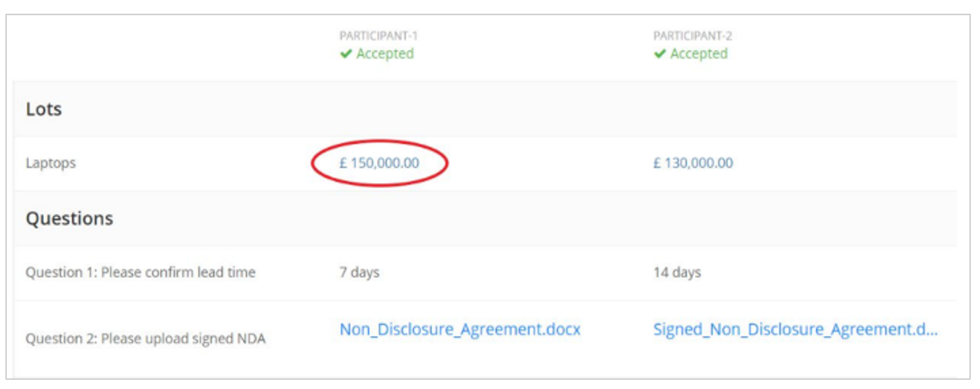Viewport: 980px width, 389px height.
Task: Click the pound sign of Participant-2's bid
Action: 657,163
